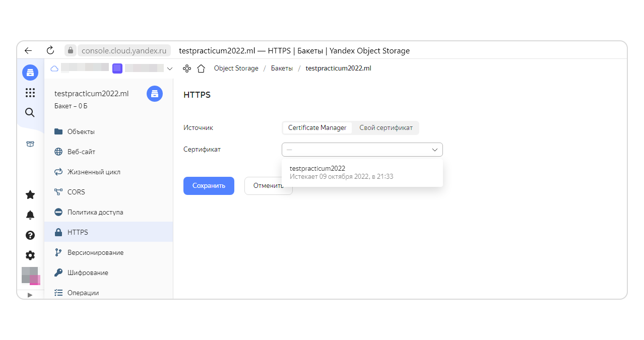Click the search magnifier icon
Viewport: 644px width, 340px height.
point(30,113)
